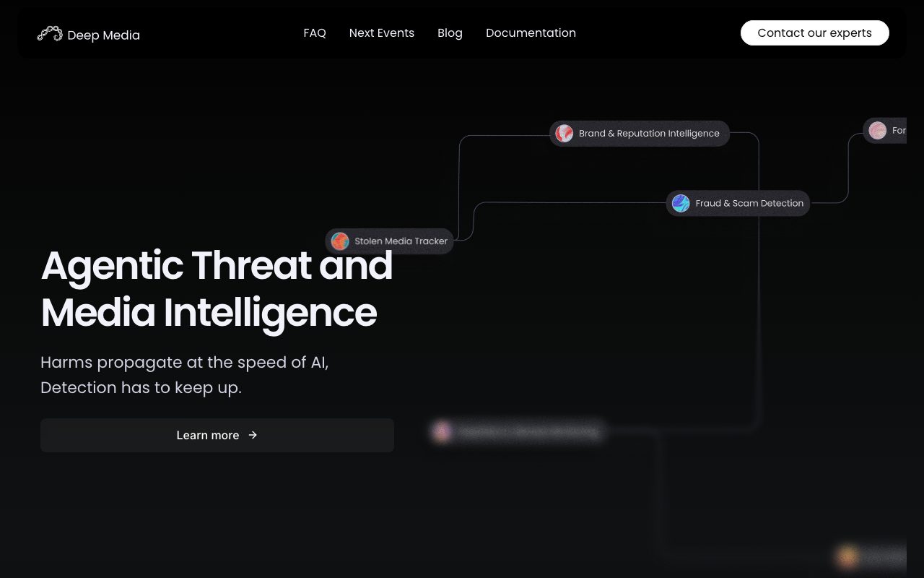Open the FAQ menu item

[315, 33]
